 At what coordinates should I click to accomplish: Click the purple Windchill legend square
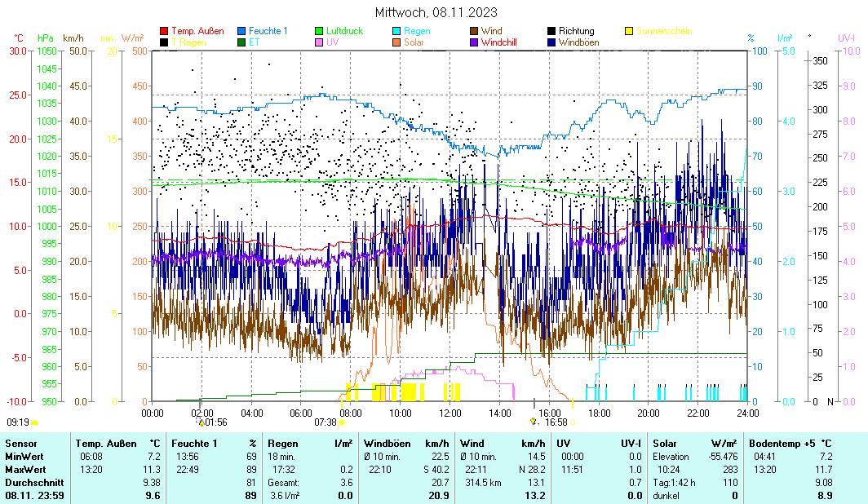[475, 42]
